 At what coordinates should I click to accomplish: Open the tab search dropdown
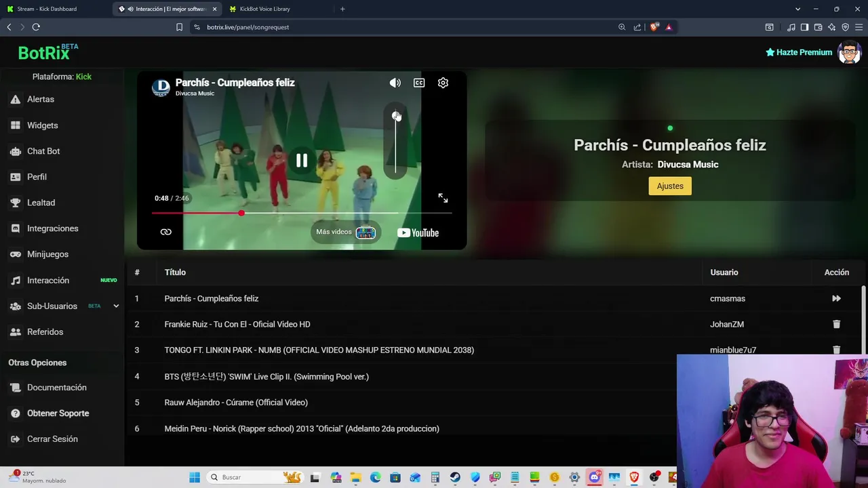click(797, 9)
